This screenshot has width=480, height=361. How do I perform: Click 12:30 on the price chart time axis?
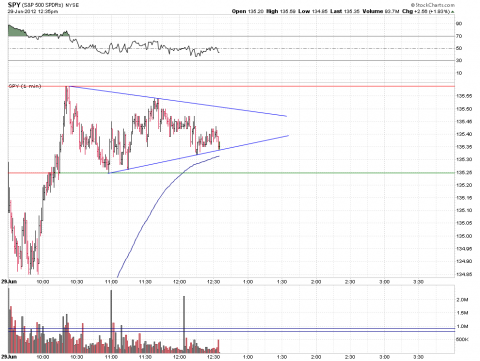click(213, 282)
